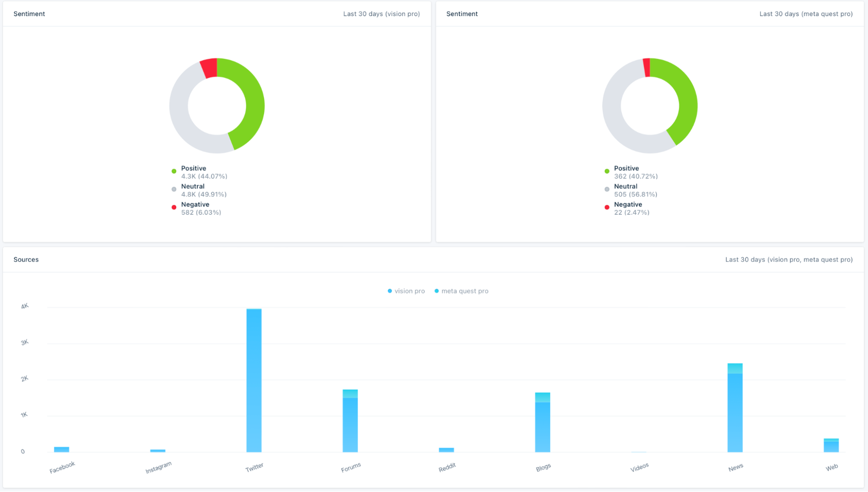Toggle meta quest pro filter in Sources legend
Image resolution: width=868 pixels, height=492 pixels.
click(x=464, y=291)
